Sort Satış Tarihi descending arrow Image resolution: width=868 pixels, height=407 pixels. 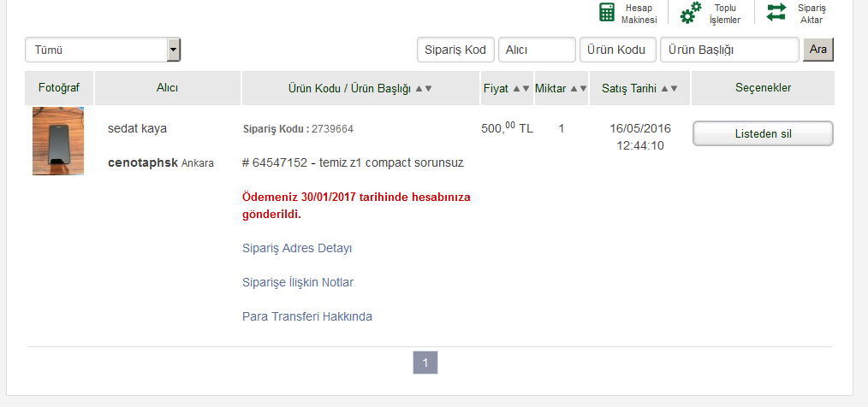[674, 88]
